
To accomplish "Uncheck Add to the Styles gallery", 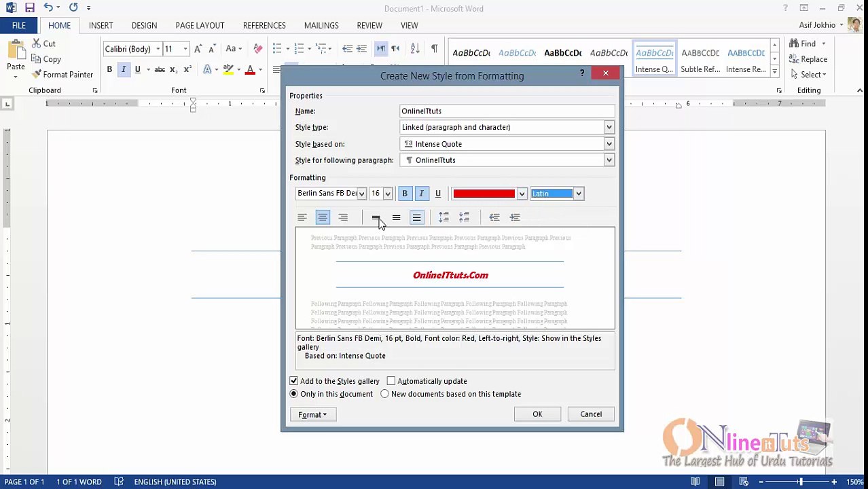I will 293,381.
